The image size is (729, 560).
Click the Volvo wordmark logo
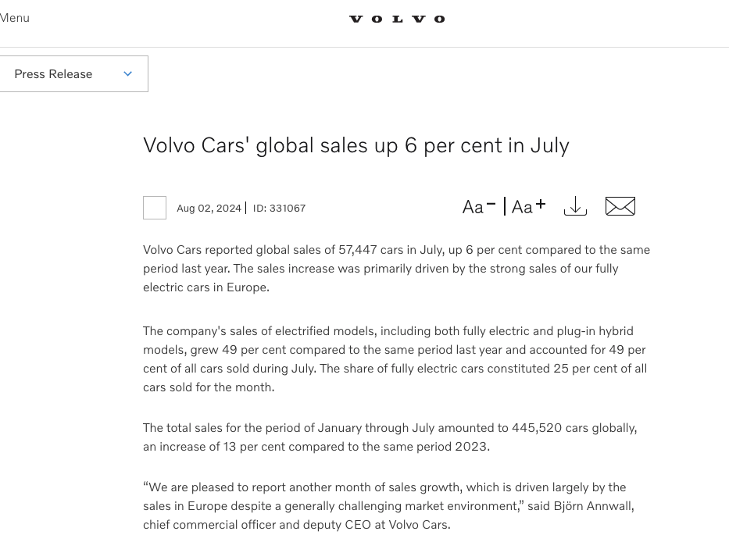coord(397,19)
